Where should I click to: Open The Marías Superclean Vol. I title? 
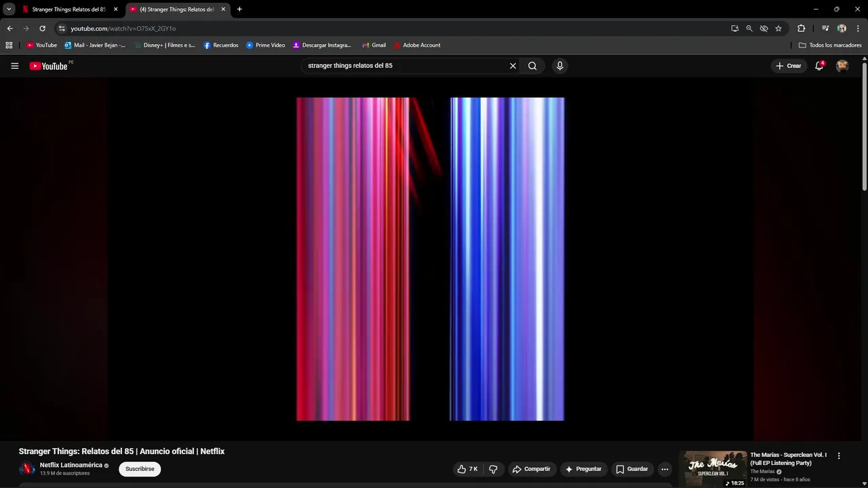[788, 459]
